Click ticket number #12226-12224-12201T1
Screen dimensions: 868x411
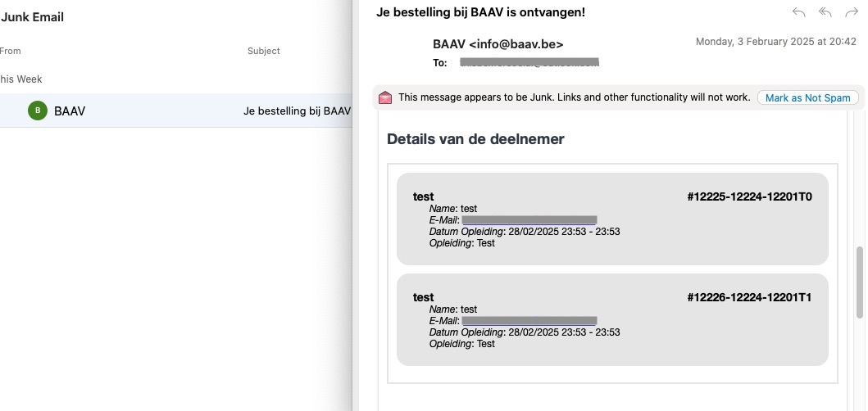749,297
